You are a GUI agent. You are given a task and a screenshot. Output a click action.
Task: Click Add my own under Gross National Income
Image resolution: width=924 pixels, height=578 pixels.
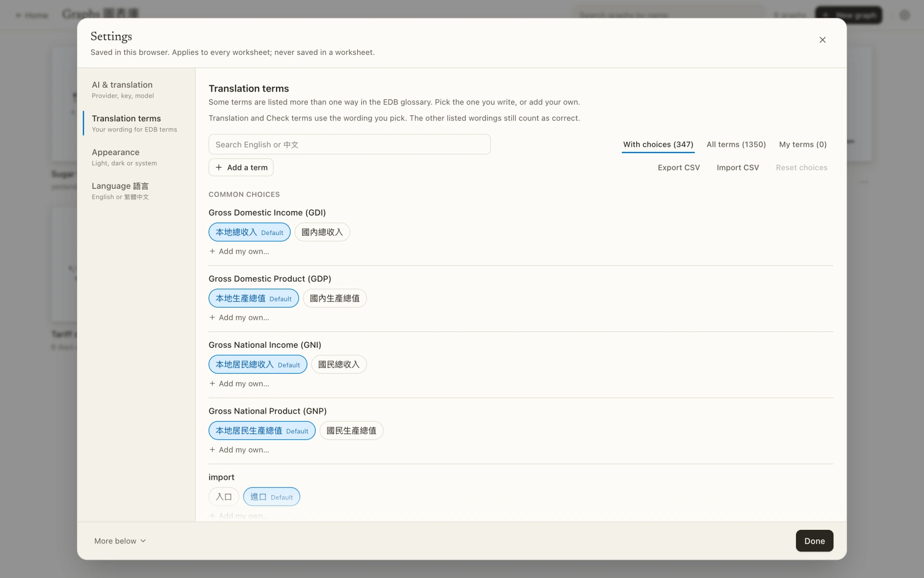point(239,383)
